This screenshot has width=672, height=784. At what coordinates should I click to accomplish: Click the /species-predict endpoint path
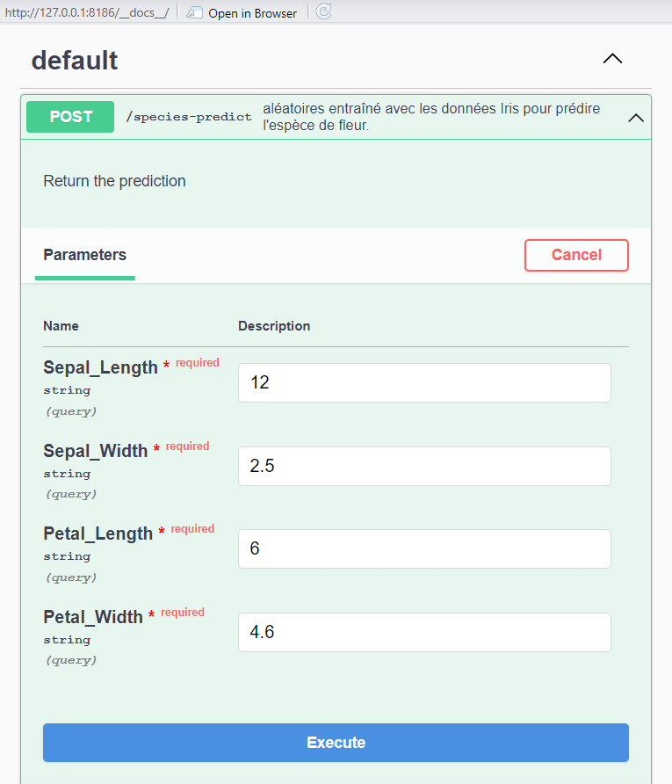[189, 117]
